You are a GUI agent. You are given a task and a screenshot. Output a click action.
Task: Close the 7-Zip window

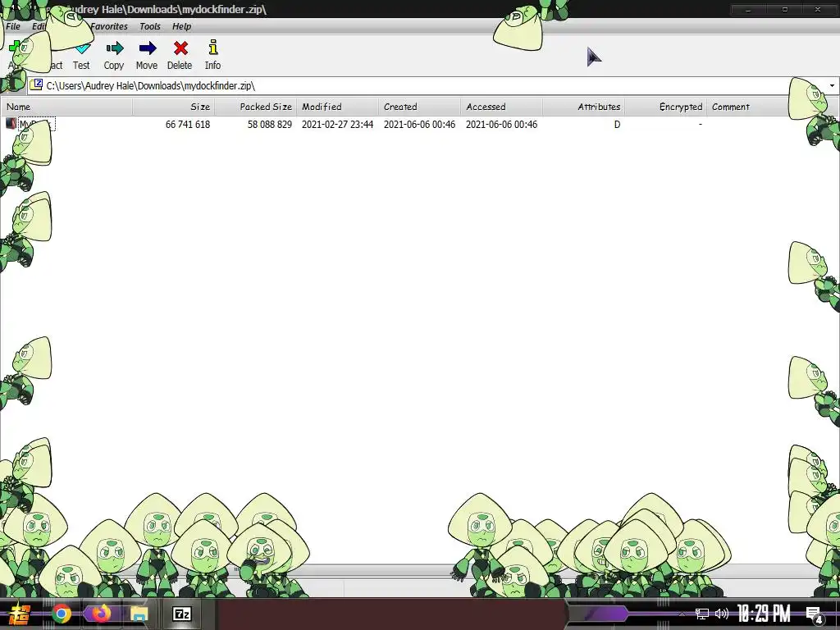coord(818,10)
